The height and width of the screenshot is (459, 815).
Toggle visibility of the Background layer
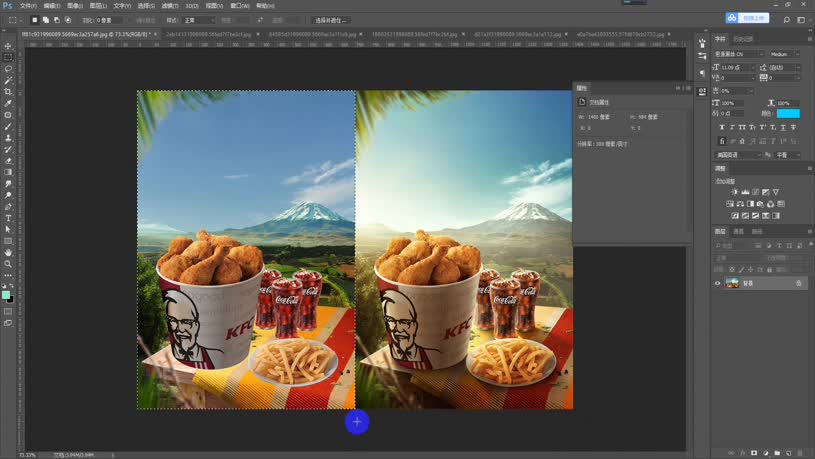pyautogui.click(x=718, y=283)
